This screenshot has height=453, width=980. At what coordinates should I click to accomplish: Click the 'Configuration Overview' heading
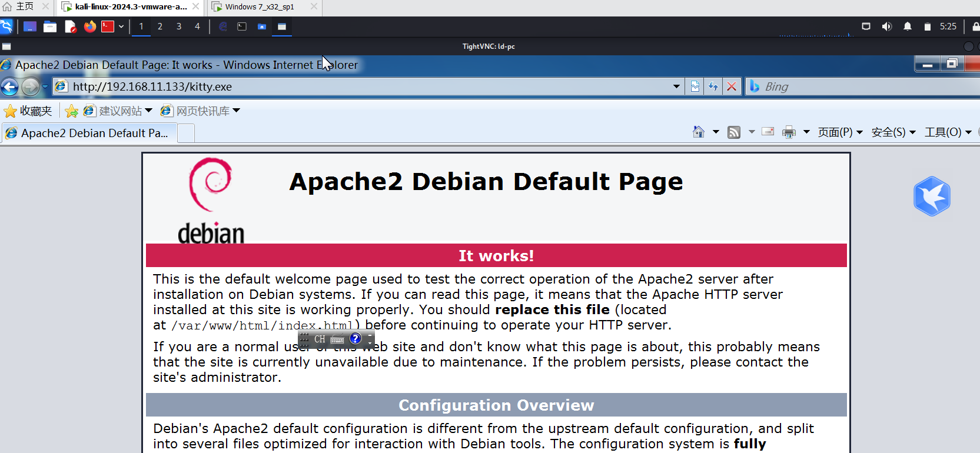tap(496, 405)
